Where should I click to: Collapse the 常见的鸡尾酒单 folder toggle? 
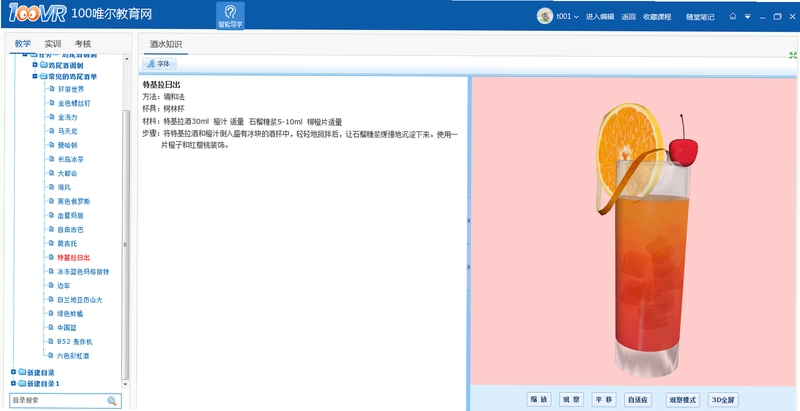pyautogui.click(x=35, y=76)
